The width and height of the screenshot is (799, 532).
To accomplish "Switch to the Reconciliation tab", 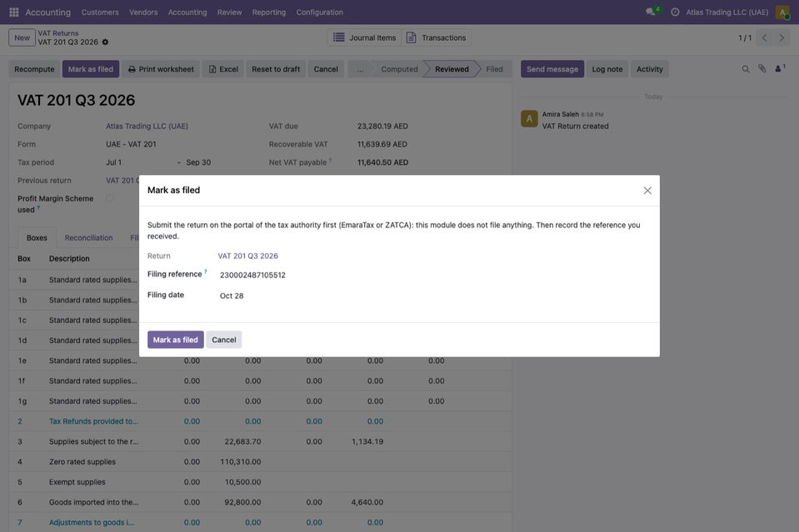I will tap(88, 238).
